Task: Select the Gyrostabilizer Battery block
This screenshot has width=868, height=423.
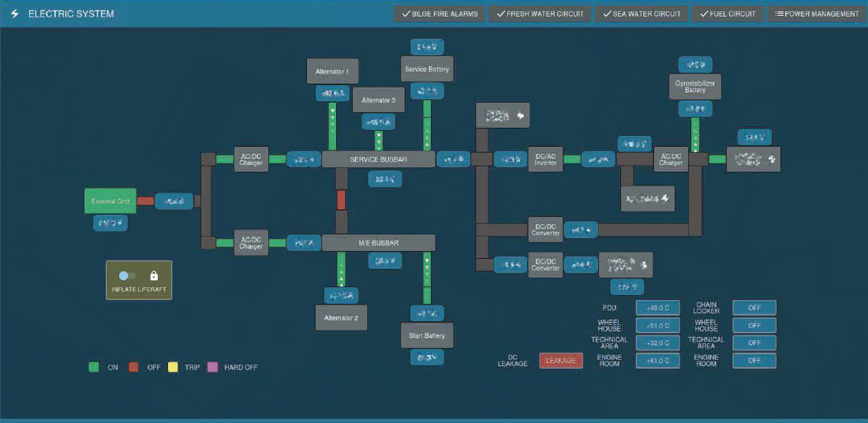Action: pos(694,86)
